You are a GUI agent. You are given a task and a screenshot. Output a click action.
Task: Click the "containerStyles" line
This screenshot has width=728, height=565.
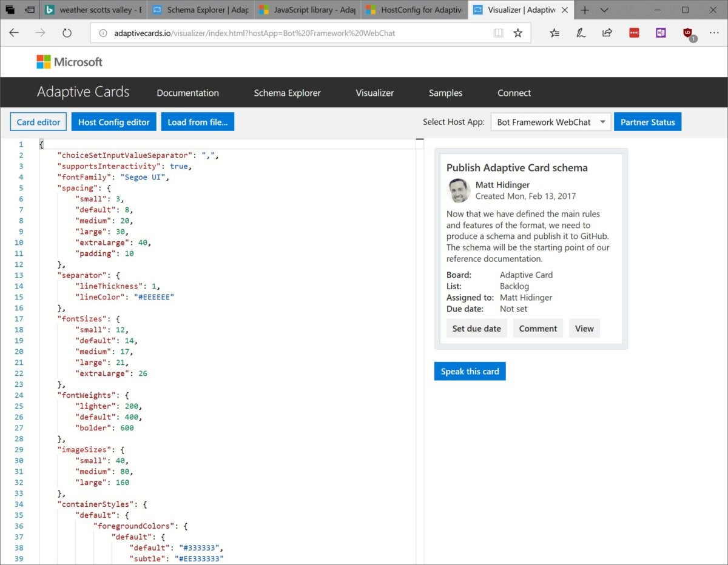[102, 504]
